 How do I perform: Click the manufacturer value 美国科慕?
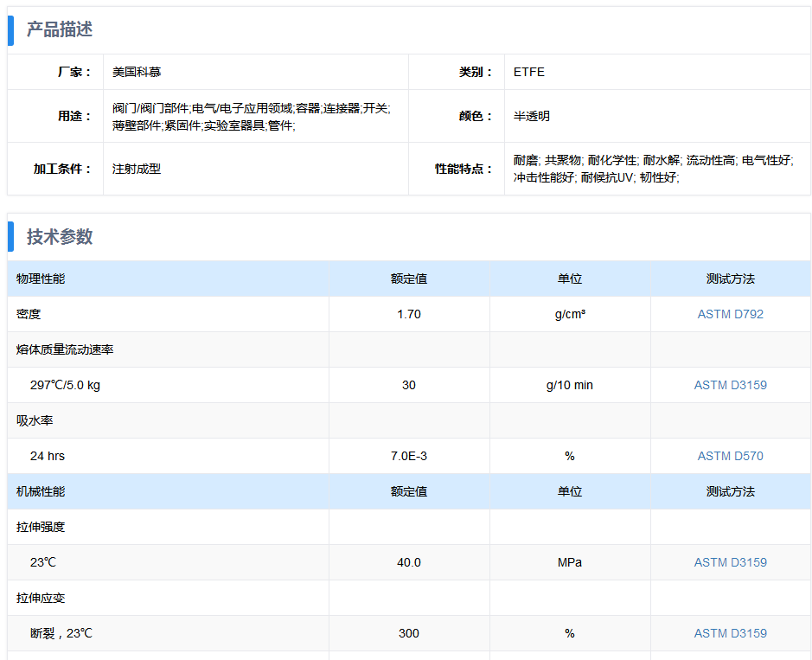coord(137,72)
